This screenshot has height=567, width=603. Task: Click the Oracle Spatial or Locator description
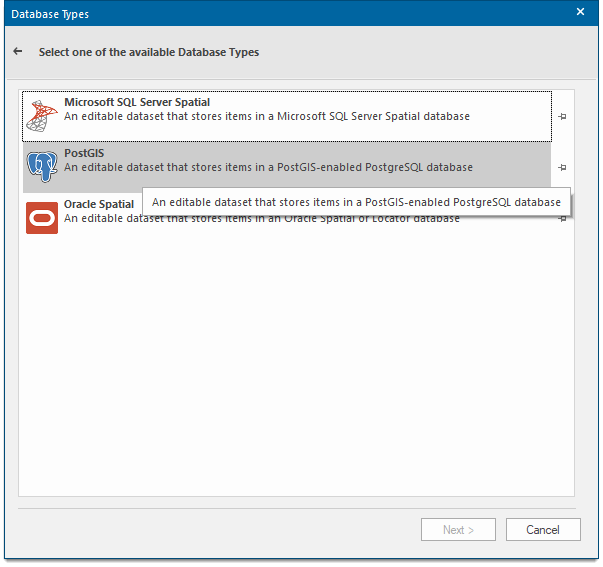click(100, 219)
